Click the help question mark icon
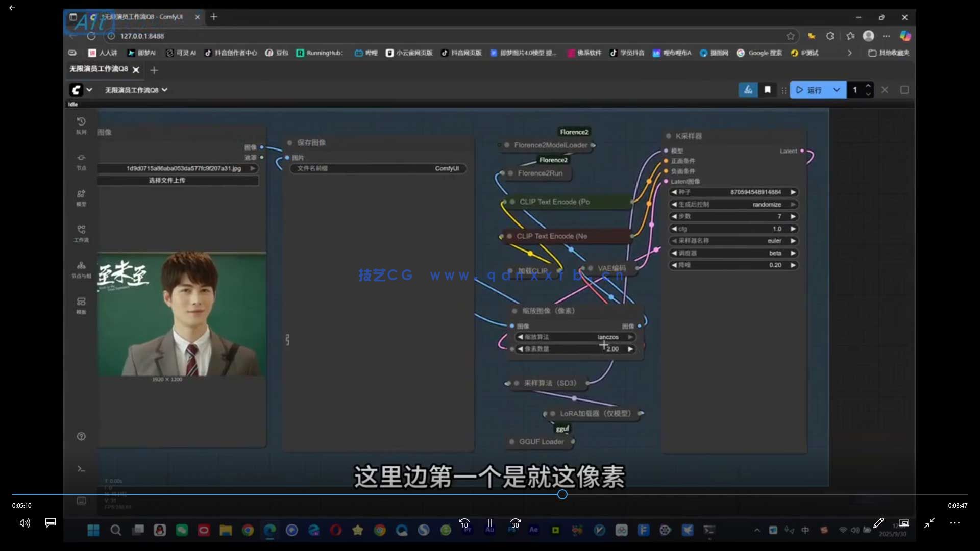The height and width of the screenshot is (551, 980). [x=81, y=436]
